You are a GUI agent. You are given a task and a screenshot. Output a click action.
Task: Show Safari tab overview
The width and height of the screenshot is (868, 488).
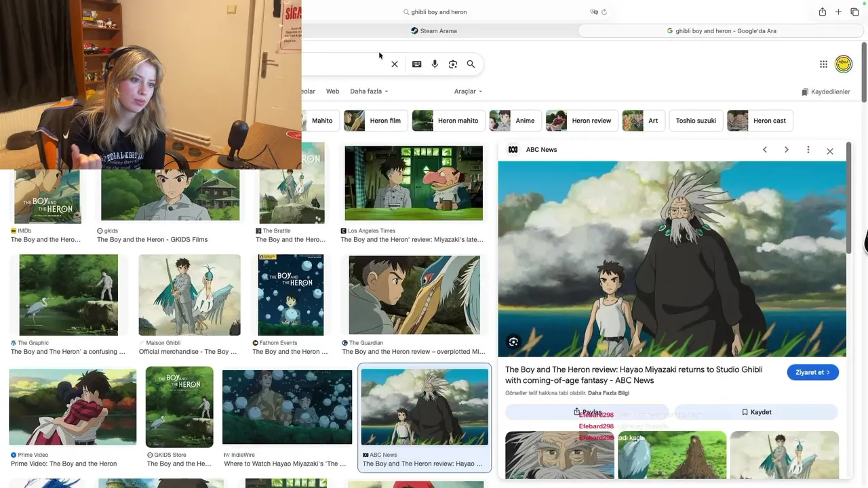(x=854, y=12)
